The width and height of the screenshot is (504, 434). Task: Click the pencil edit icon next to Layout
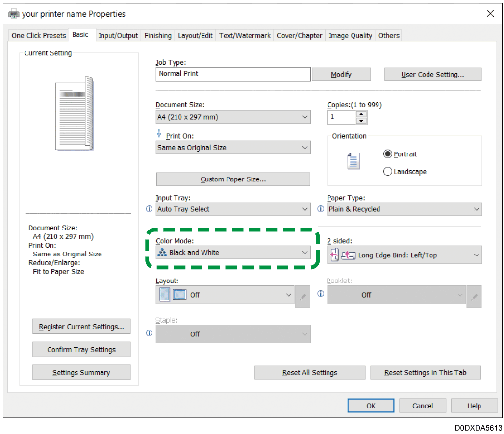point(303,297)
